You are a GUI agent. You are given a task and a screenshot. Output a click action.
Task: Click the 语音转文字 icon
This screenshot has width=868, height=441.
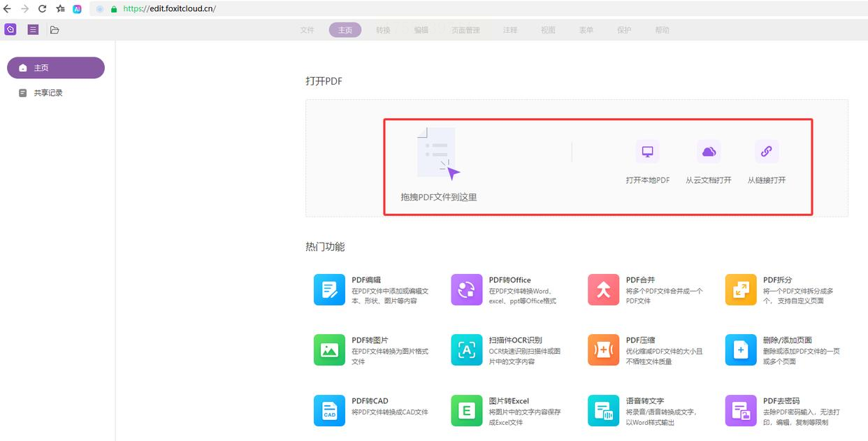pos(603,411)
